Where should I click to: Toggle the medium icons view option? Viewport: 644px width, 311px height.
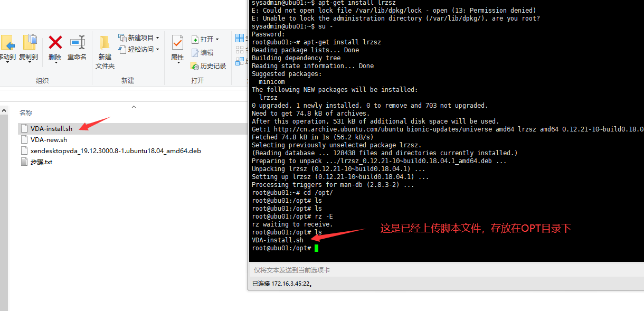(240, 61)
